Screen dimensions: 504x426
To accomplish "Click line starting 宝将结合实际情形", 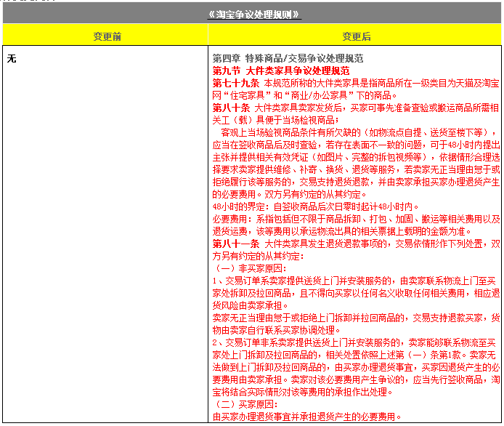I will [302, 393].
